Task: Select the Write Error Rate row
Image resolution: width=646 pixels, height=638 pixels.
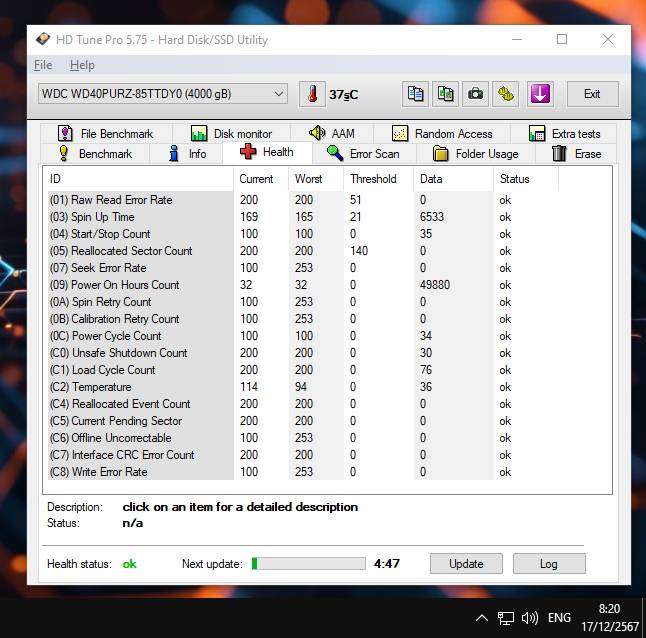Action: point(303,472)
